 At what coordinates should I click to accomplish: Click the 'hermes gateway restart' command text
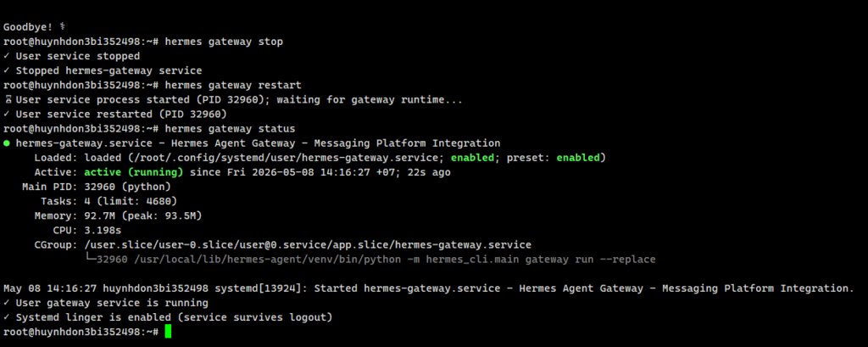(x=233, y=86)
